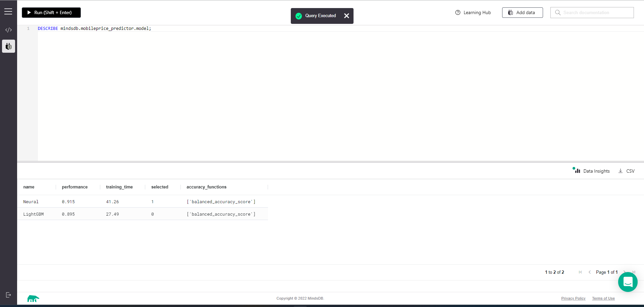
Task: Click line number 1 in editor gutter
Action: click(x=29, y=29)
